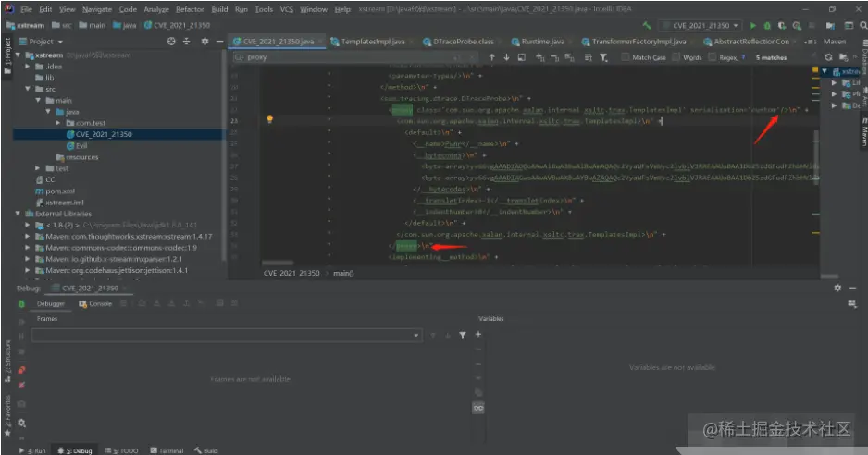
Task: Open Project panel settings gear
Action: click(205, 42)
